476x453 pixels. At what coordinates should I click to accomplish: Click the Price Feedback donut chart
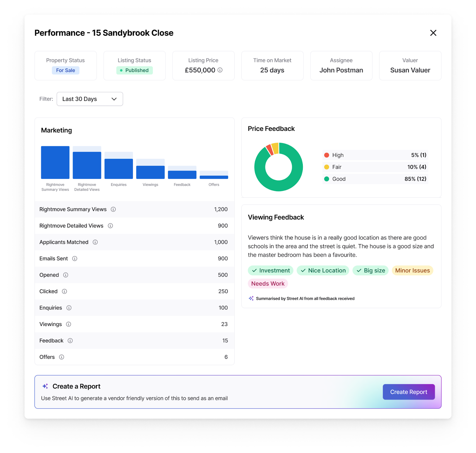tap(279, 167)
